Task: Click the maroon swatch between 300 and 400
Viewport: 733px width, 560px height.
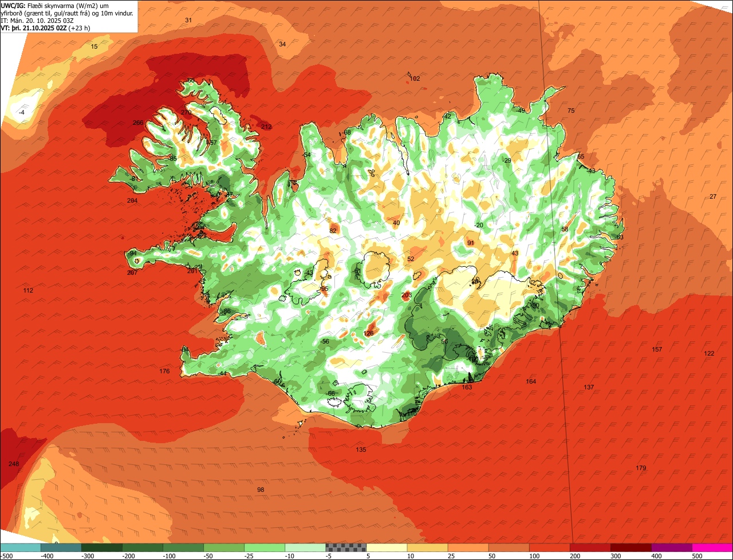Action: [x=630, y=547]
